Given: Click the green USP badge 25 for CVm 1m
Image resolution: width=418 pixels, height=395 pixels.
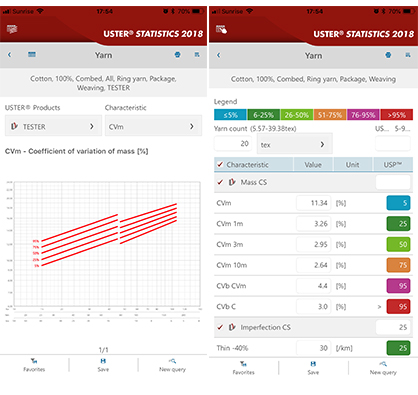Looking at the screenshot, I should click(x=398, y=224).
